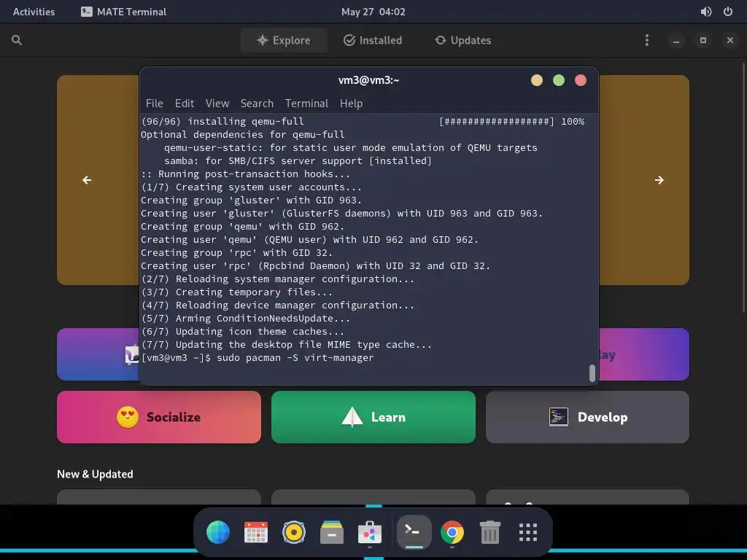This screenshot has height=560, width=747.
Task: Open the Files manager in dock
Action: click(x=332, y=532)
